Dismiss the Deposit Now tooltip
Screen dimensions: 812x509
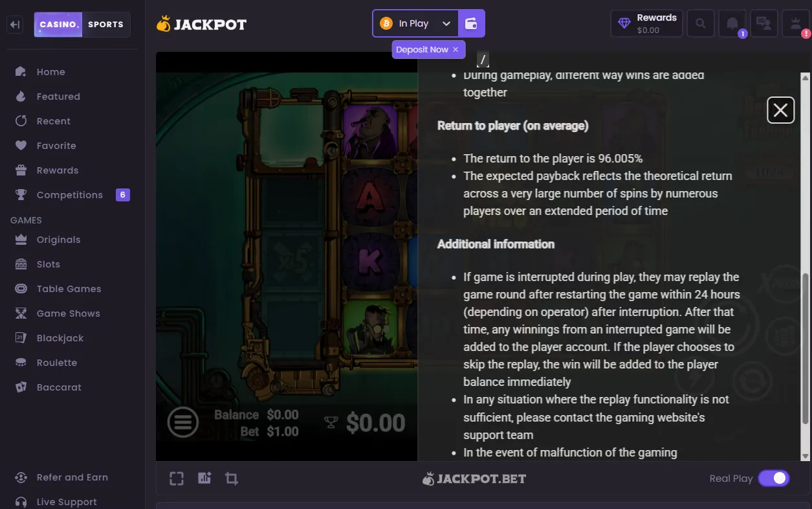(x=455, y=49)
